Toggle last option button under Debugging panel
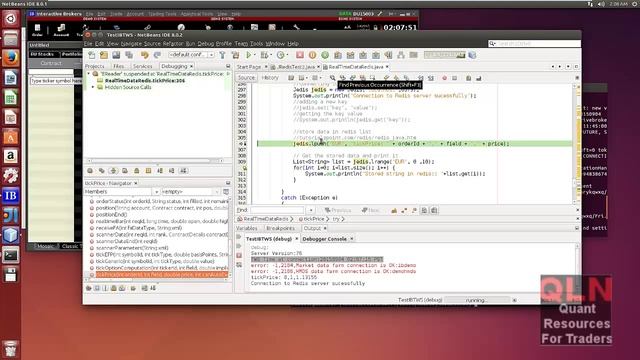Image resolution: width=640 pixels, height=360 pixels. click(x=184, y=171)
